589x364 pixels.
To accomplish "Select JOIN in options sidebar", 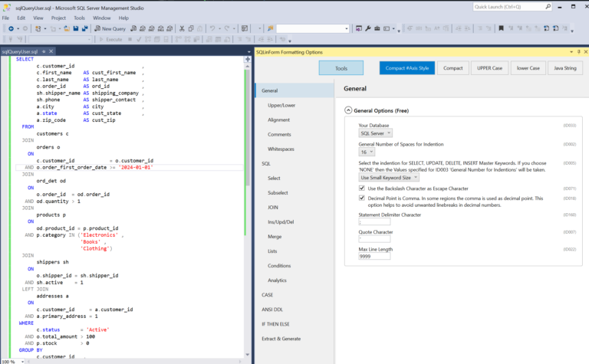I will 273,207.
